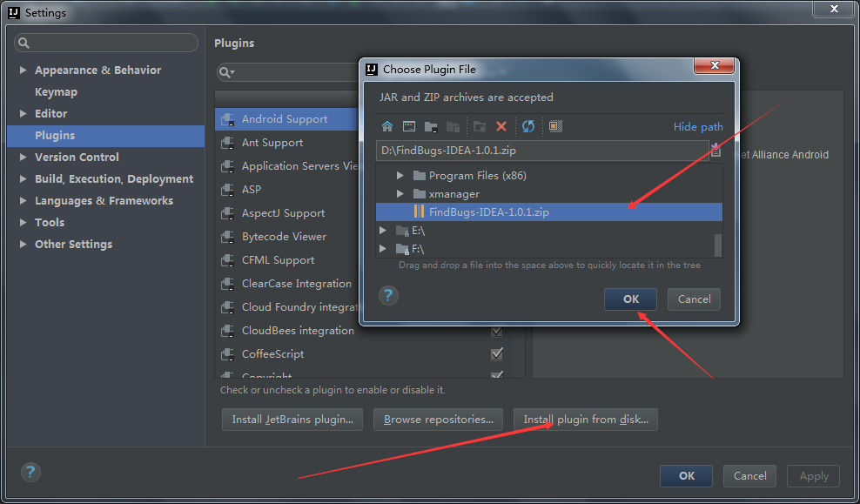Click Install plugin from disk

point(586,420)
